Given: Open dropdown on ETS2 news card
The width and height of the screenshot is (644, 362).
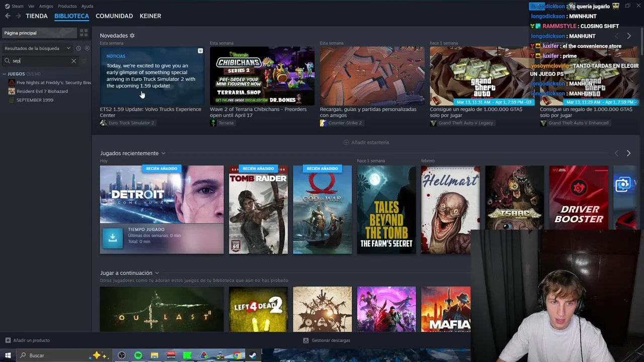Looking at the screenshot, I should 200,51.
